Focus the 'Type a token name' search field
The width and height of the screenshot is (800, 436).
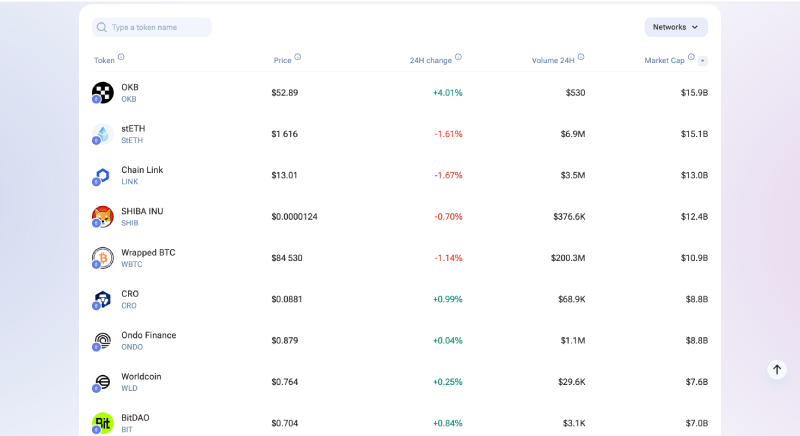coord(152,28)
